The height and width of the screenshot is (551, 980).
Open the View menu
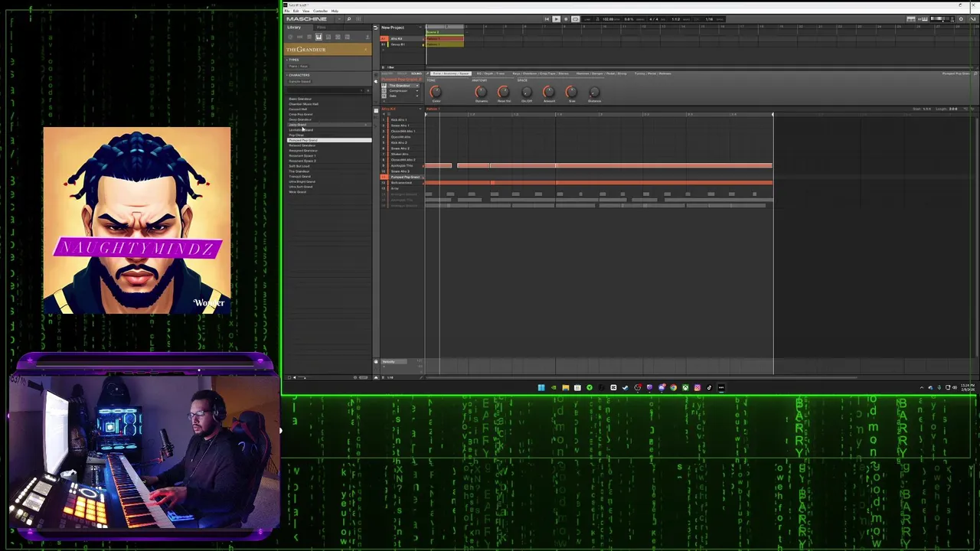(x=305, y=11)
